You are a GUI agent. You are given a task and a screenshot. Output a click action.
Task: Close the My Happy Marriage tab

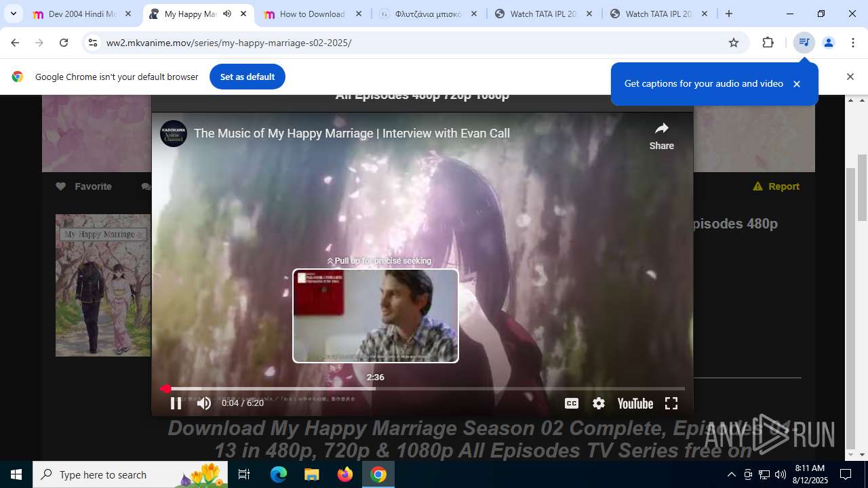tap(243, 14)
